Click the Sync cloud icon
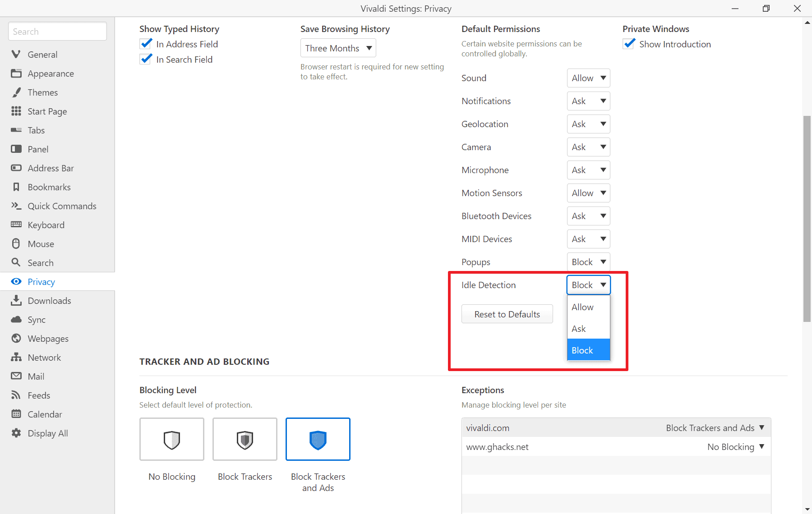This screenshot has height=514, width=812. click(16, 320)
